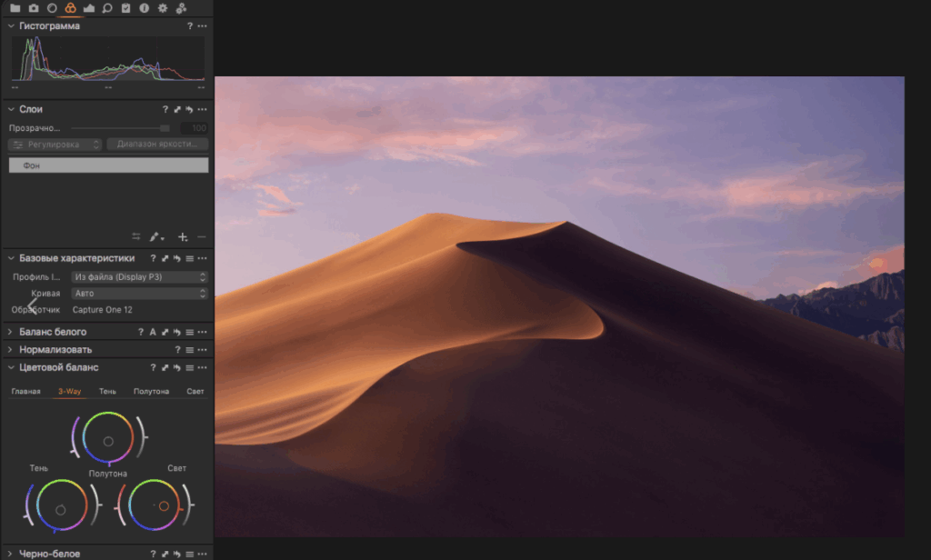This screenshot has width=931, height=560.
Task: Open the Exposure tool tab histogram-shaped icon
Action: tap(89, 8)
